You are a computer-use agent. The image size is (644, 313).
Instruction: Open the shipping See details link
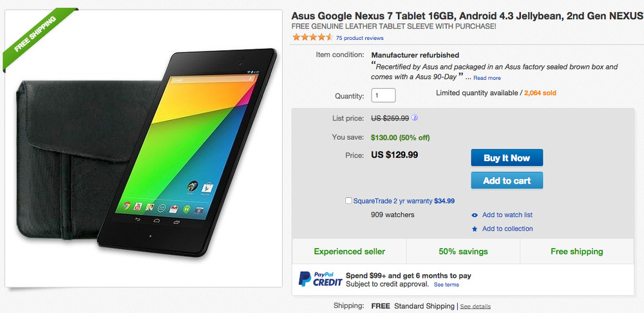pyautogui.click(x=475, y=307)
